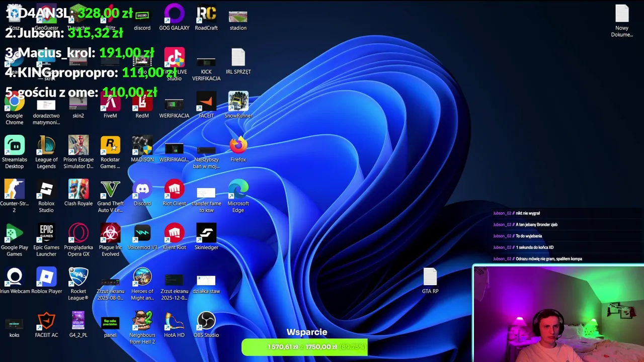Open the Klient Riot shortcut
This screenshot has width=644, height=362.
point(174,237)
